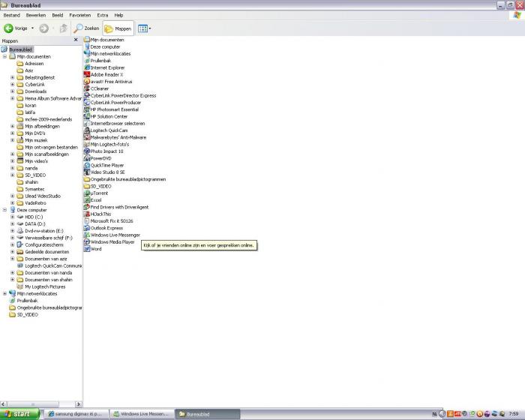Launch avast! Free Antivirus shortcut
525x420 pixels.
click(x=108, y=82)
